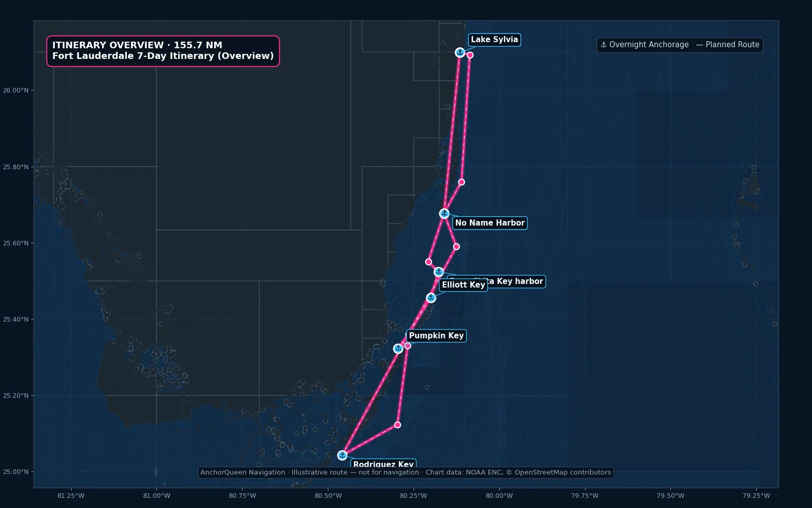
Task: Click the 80.50°W longitude tick label
Action: [328, 496]
